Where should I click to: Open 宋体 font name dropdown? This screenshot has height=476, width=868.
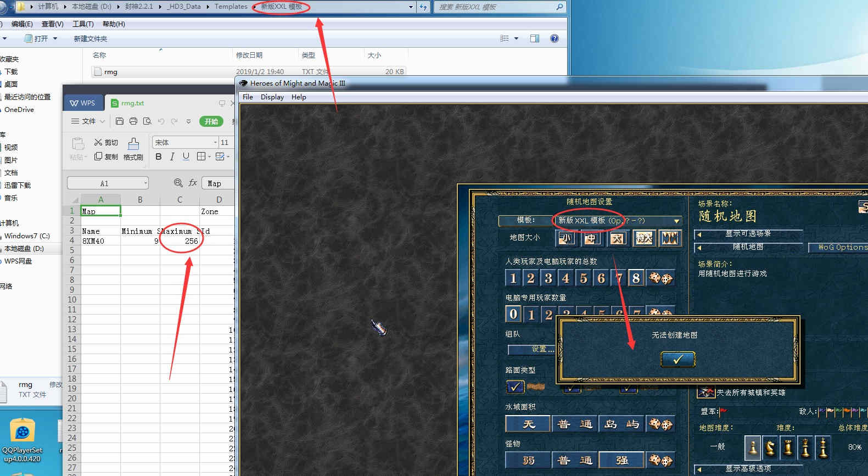215,142
